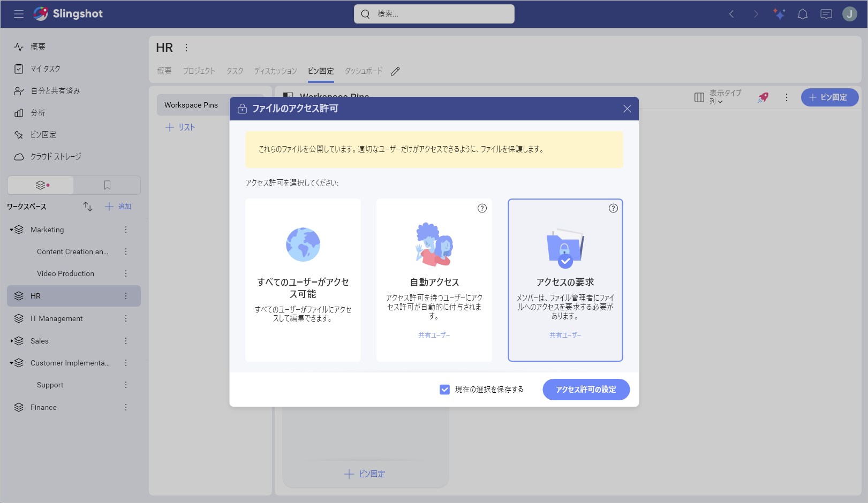The image size is (868, 503).
Task: Switch to ディスカッション tab
Action: [275, 71]
